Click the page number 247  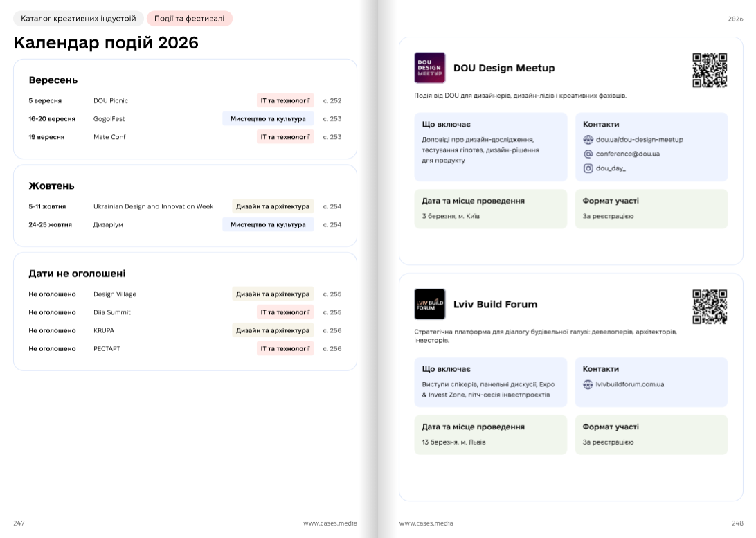19,523
